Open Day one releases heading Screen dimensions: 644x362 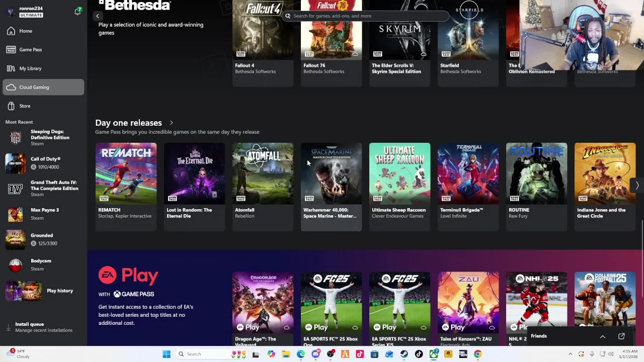pos(128,123)
